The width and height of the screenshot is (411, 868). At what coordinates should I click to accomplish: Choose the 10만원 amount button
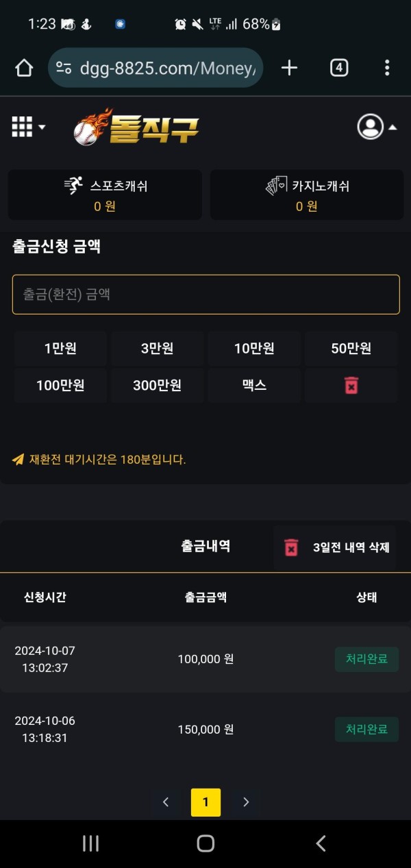click(254, 348)
